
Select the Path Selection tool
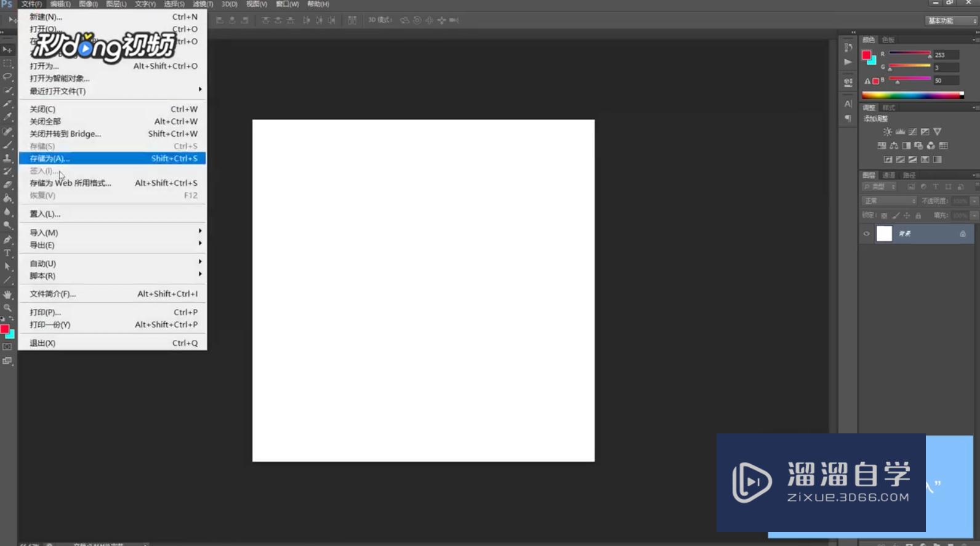(7, 267)
